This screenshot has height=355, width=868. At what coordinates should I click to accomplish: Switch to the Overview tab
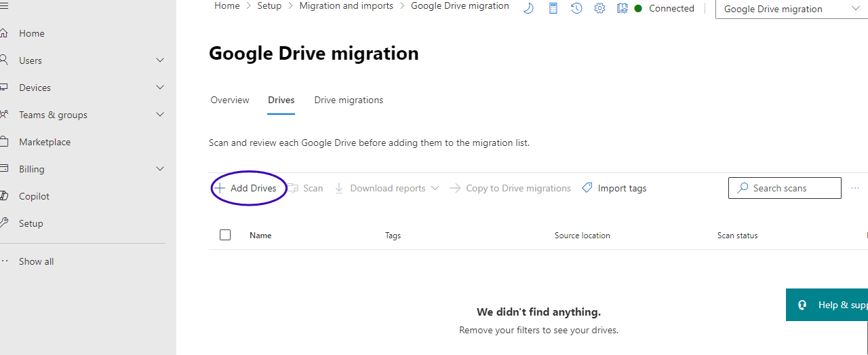[230, 100]
